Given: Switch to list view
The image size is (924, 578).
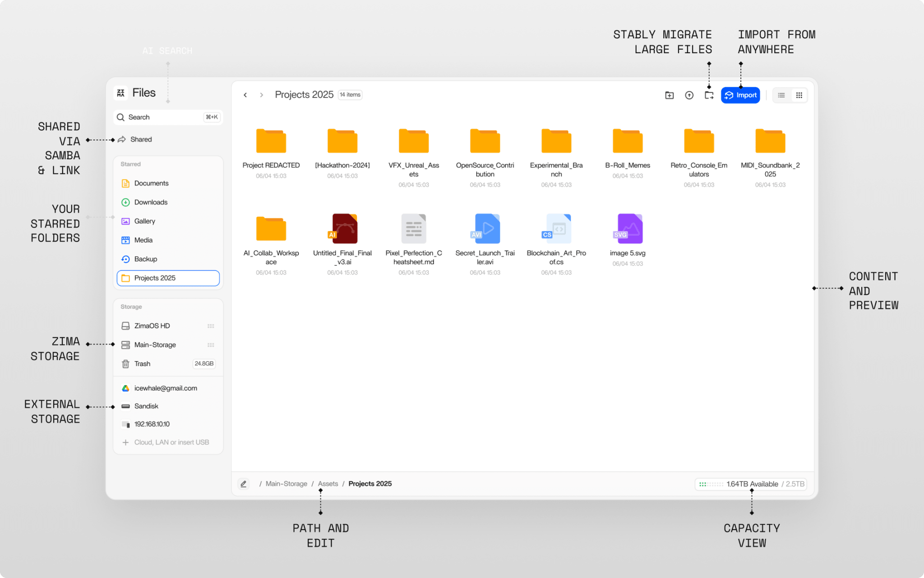Looking at the screenshot, I should [x=781, y=95].
